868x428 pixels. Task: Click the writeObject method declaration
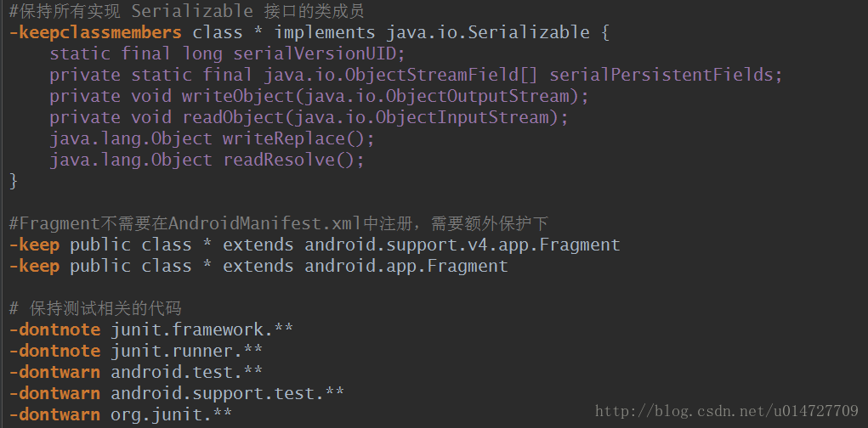tap(320, 96)
